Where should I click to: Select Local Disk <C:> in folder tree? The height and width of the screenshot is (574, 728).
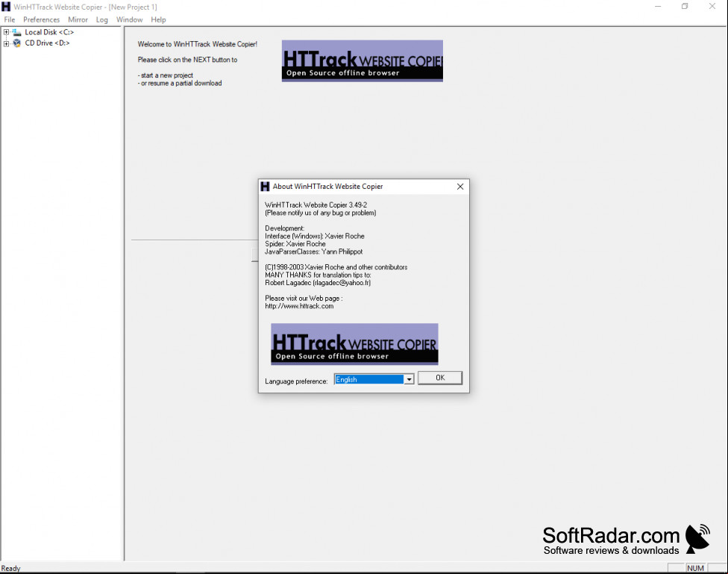coord(49,32)
